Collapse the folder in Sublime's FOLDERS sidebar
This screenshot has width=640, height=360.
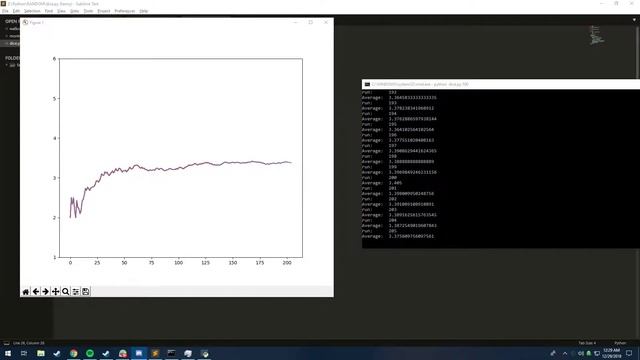(x=7, y=65)
